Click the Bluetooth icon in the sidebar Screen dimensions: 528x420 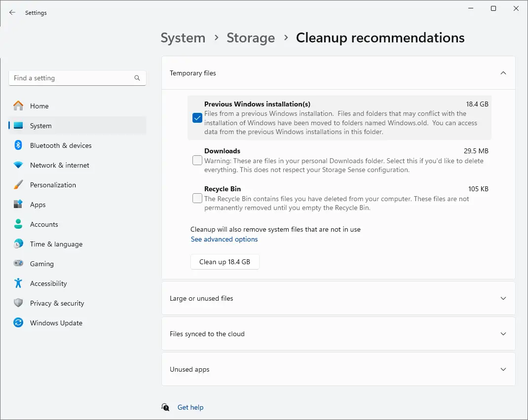tap(18, 145)
